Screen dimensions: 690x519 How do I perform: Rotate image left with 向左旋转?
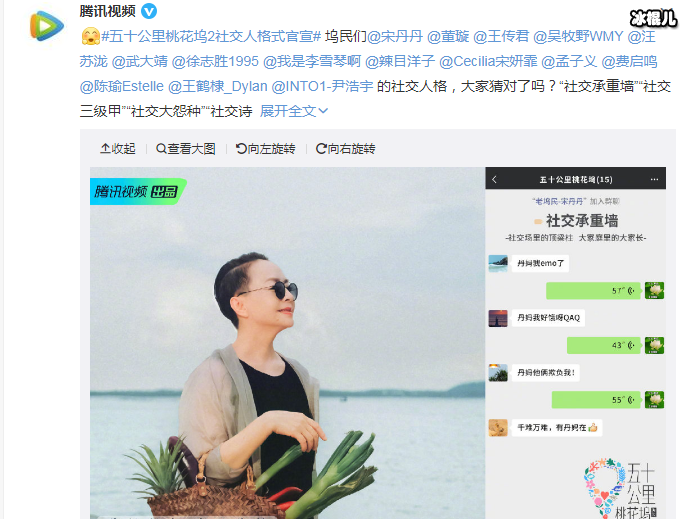[x=265, y=149]
